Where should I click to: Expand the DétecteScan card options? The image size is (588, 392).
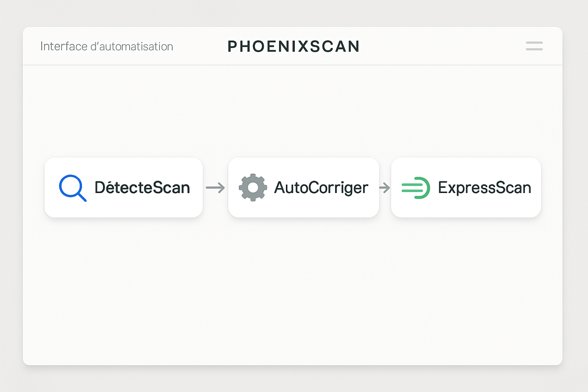(123, 188)
